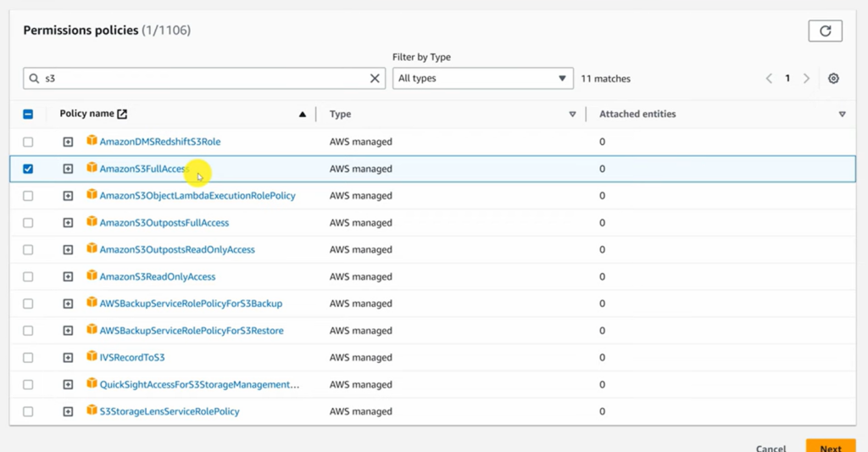Go to next page using right chevron
The width and height of the screenshot is (868, 452).
pos(806,78)
